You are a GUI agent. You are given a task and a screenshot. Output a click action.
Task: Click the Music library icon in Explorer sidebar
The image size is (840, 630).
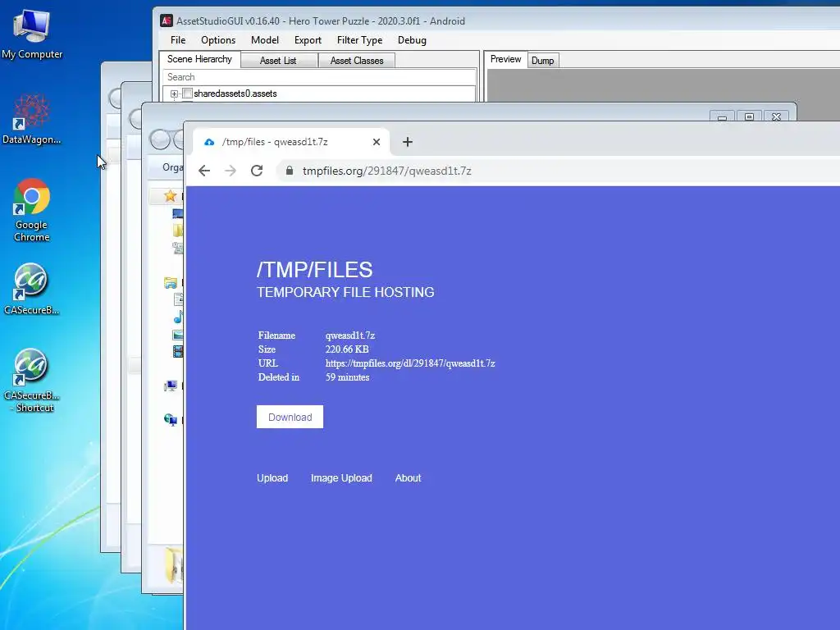[178, 317]
